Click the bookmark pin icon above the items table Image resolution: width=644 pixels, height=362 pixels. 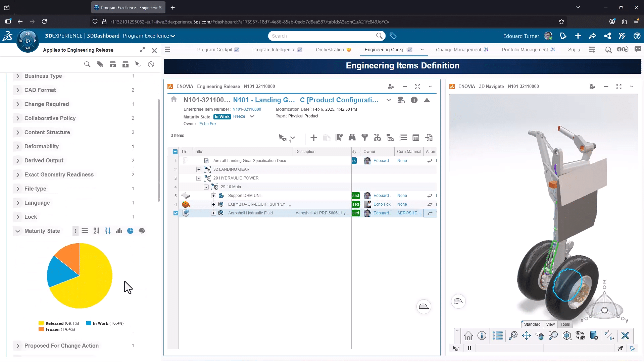339,138
